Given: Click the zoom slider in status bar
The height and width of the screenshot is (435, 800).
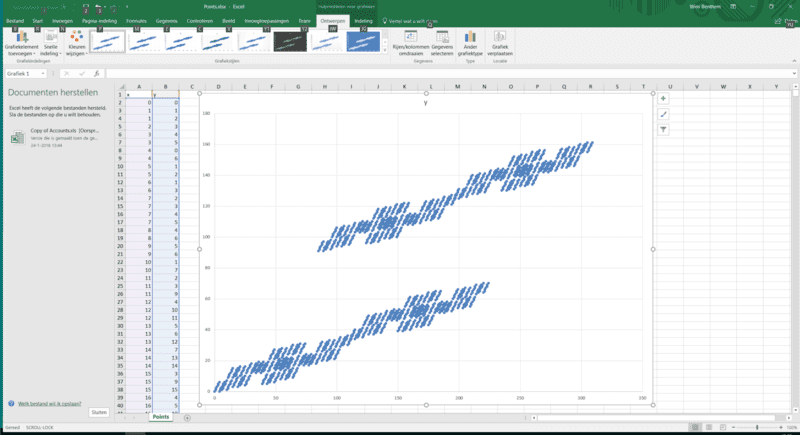Looking at the screenshot, I should pos(757,427).
